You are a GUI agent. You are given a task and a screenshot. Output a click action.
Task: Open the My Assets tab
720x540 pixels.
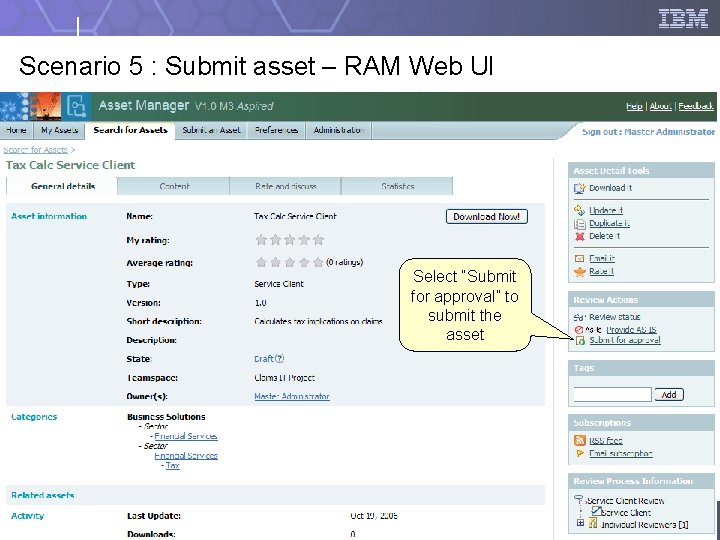[x=59, y=130]
